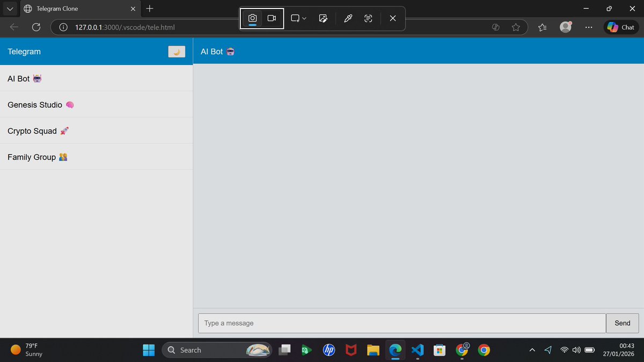Open the weather widget showing 79°F

27,350
